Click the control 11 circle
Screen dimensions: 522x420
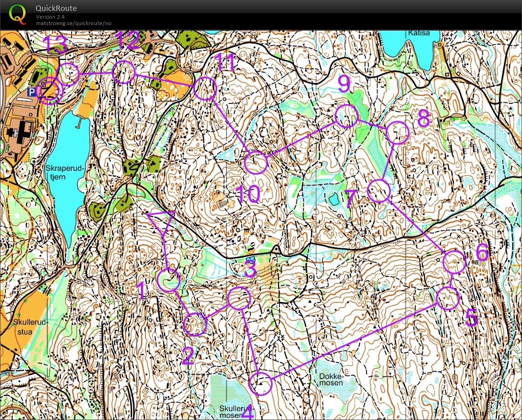click(x=204, y=88)
